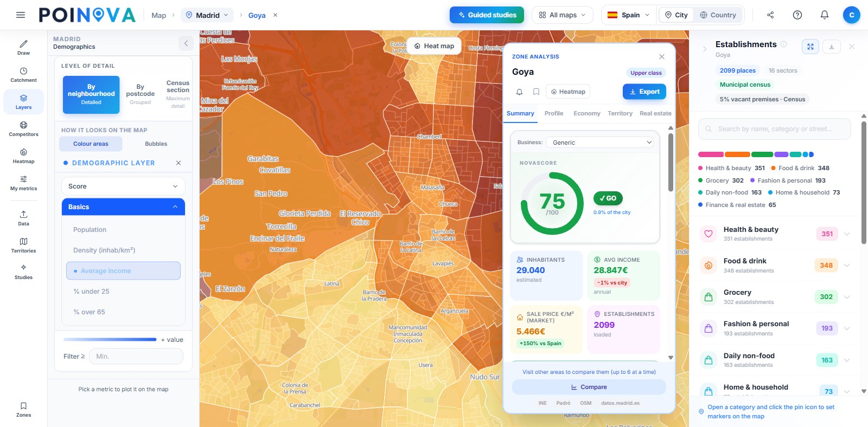Screen dimensions: 868x427
Task: Open the Territories panel
Action: click(23, 245)
